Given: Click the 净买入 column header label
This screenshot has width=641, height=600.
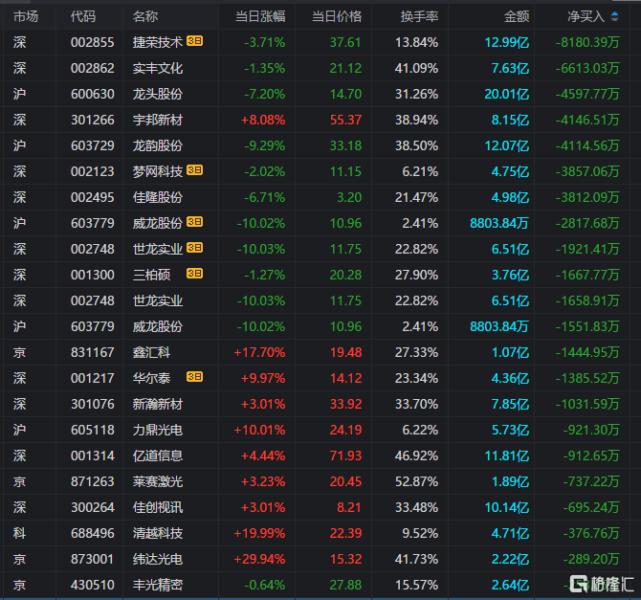Looking at the screenshot, I should (x=586, y=17).
